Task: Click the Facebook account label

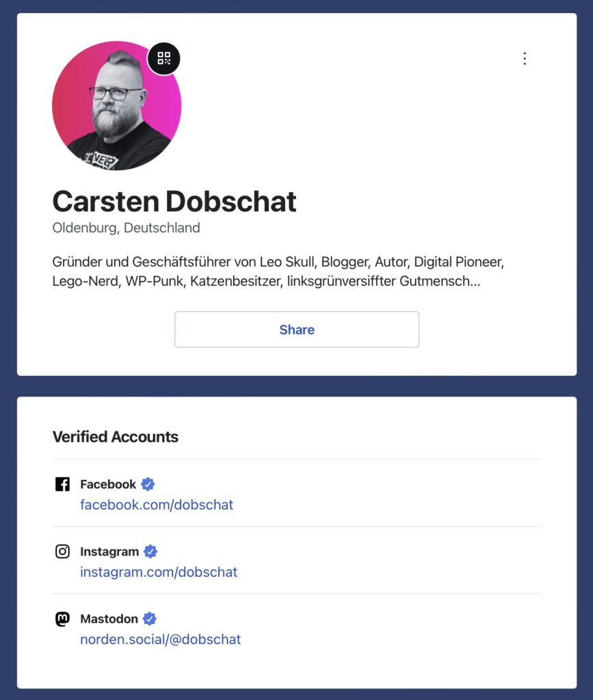Action: (x=108, y=485)
